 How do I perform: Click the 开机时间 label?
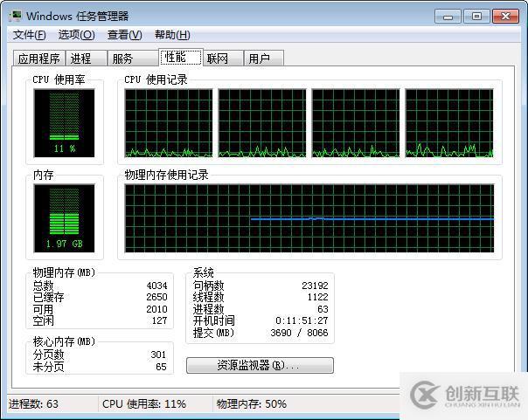[214, 320]
